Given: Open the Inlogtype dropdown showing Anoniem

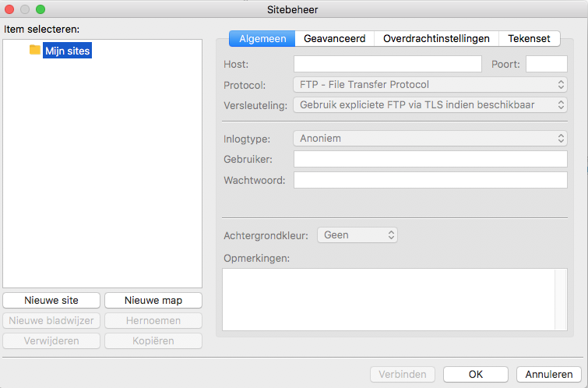Looking at the screenshot, I should (x=430, y=139).
